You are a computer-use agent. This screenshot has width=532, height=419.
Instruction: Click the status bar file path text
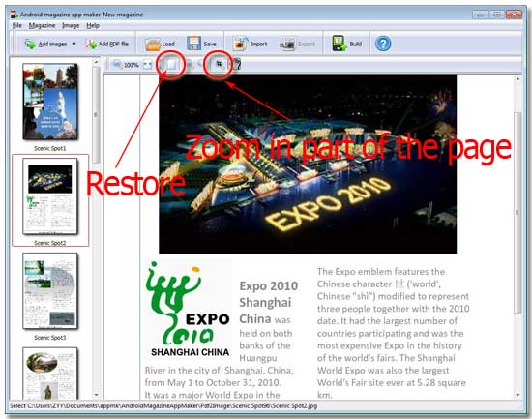point(163,405)
